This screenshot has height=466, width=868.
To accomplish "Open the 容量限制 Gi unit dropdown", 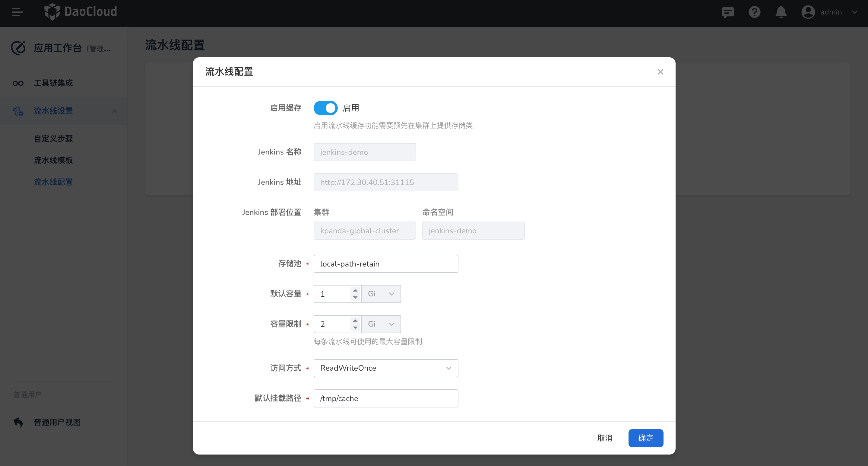I will click(x=381, y=324).
